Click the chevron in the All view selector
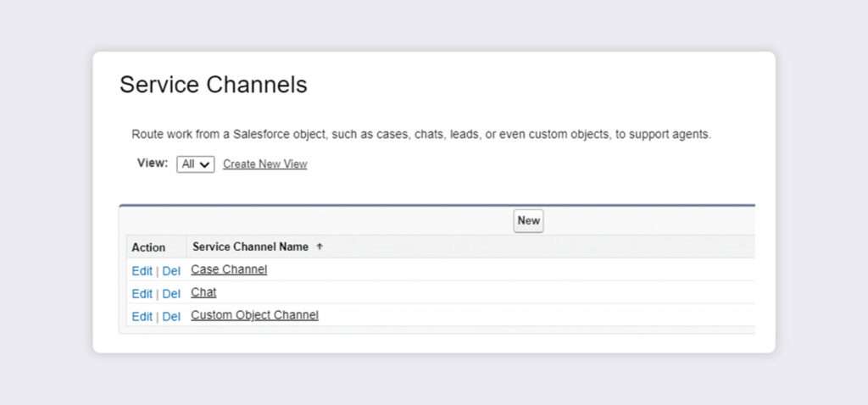Image resolution: width=868 pixels, height=405 pixels. click(204, 165)
